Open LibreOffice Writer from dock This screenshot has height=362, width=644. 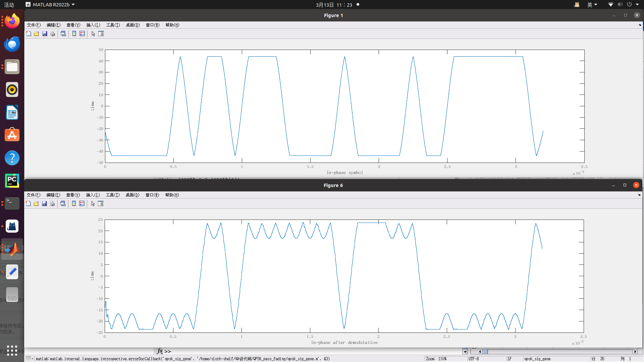[12, 112]
